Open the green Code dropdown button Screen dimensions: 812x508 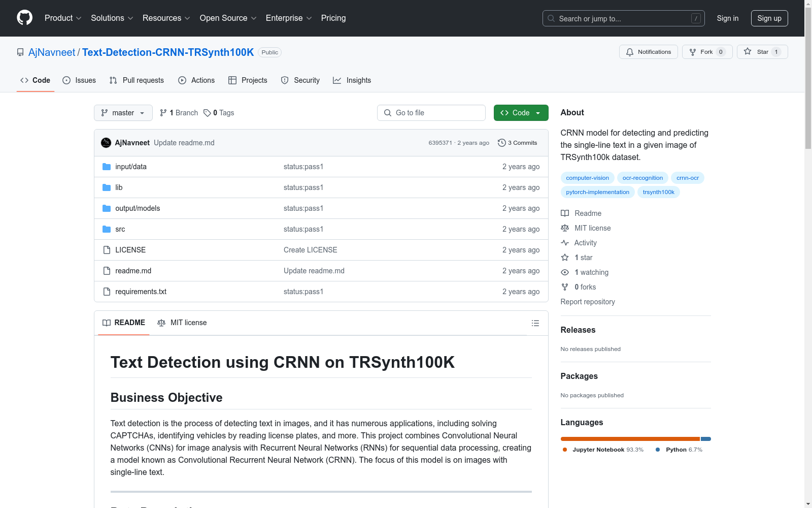coord(521,113)
